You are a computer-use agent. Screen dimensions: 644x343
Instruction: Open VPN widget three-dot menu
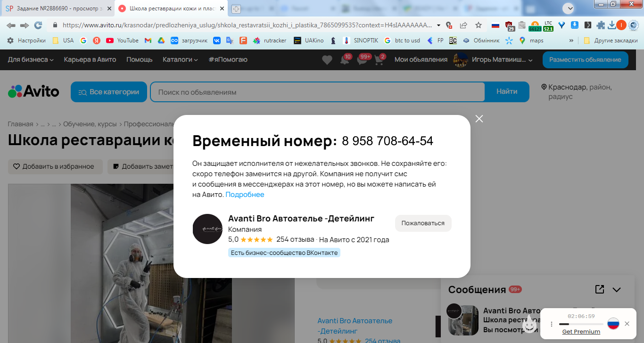[x=552, y=324]
